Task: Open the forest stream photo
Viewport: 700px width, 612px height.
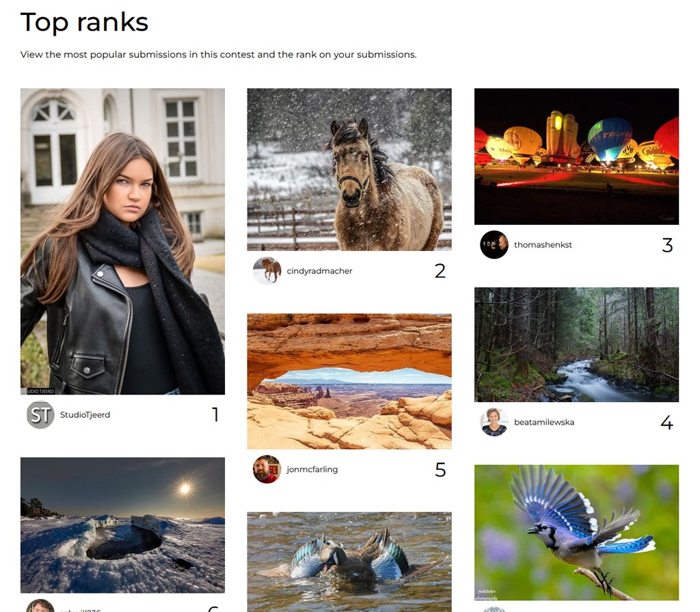Action: [x=577, y=345]
